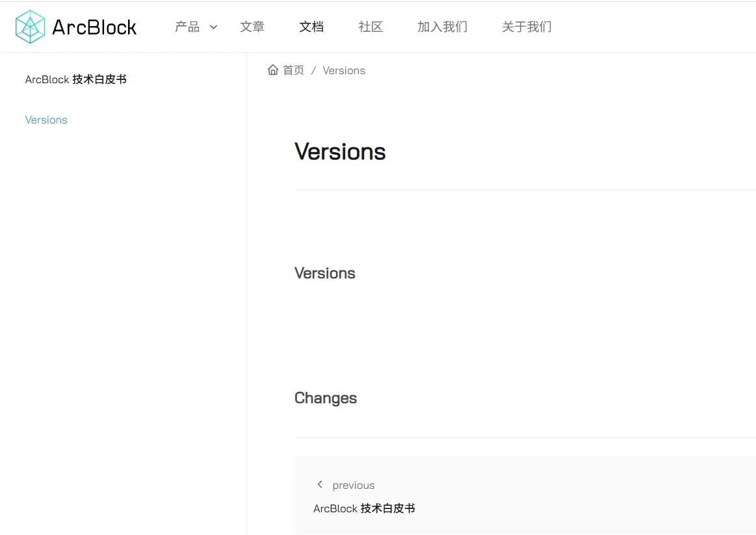Screen dimensions: 756x535
Task: Click the home icon in the breadcrumb
Action: (x=273, y=70)
